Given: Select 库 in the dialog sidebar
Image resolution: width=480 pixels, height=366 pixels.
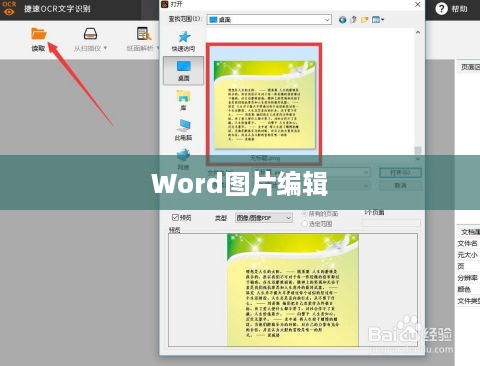Looking at the screenshot, I should click(x=183, y=100).
